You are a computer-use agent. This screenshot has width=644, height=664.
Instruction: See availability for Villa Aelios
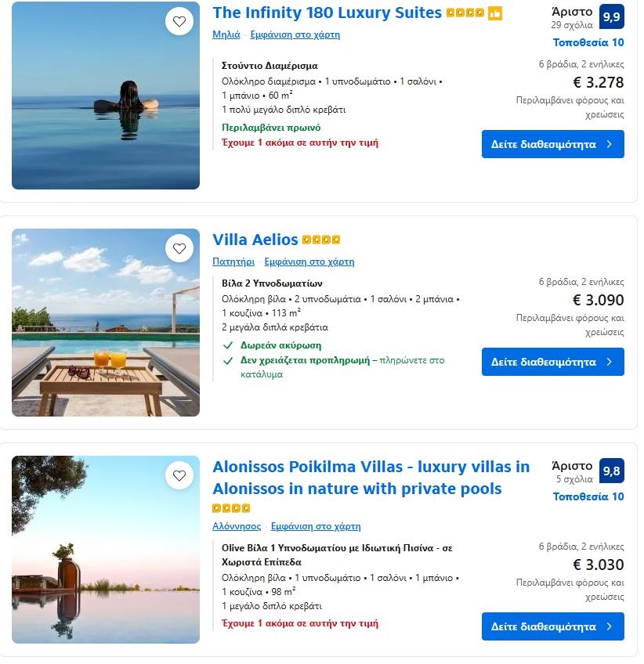(552, 362)
